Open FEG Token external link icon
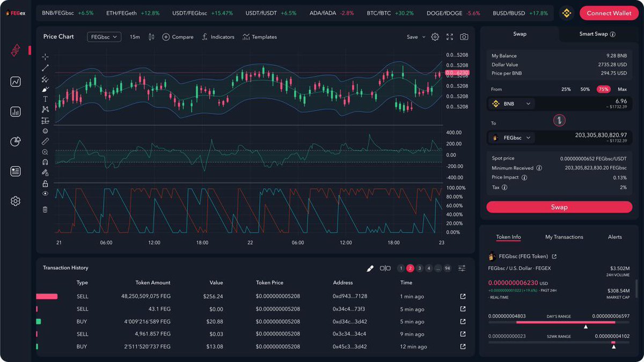644x362 pixels. 554,256
